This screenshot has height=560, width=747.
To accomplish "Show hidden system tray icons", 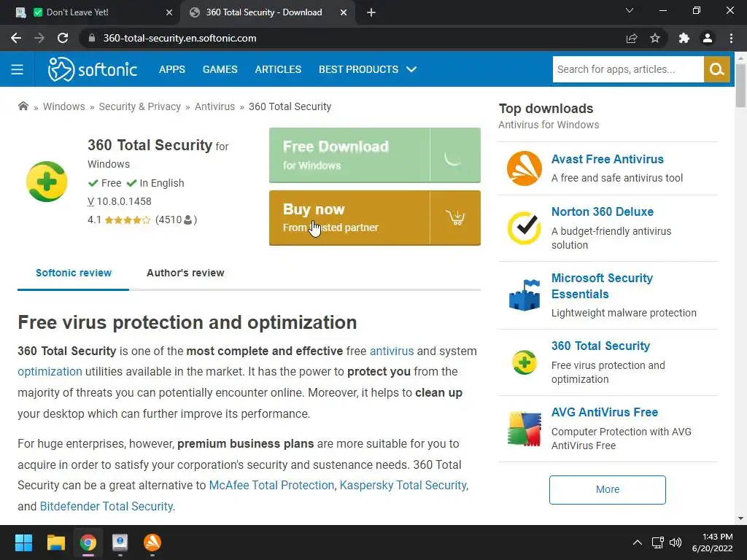I will pos(637,542).
